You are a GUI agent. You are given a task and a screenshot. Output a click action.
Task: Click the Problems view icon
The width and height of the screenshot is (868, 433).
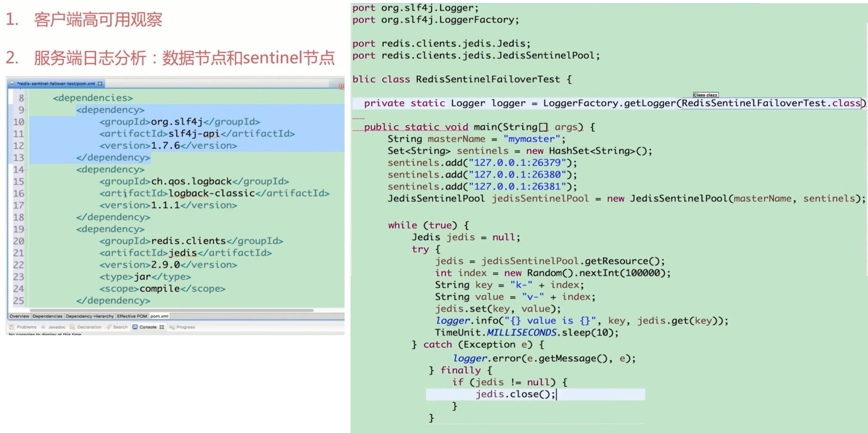click(x=12, y=327)
